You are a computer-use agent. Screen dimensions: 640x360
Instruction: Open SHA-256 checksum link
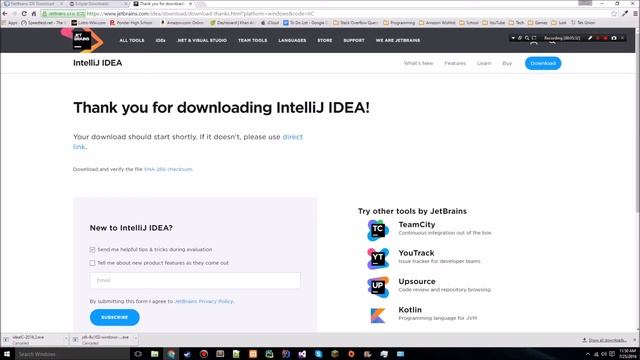(x=168, y=169)
